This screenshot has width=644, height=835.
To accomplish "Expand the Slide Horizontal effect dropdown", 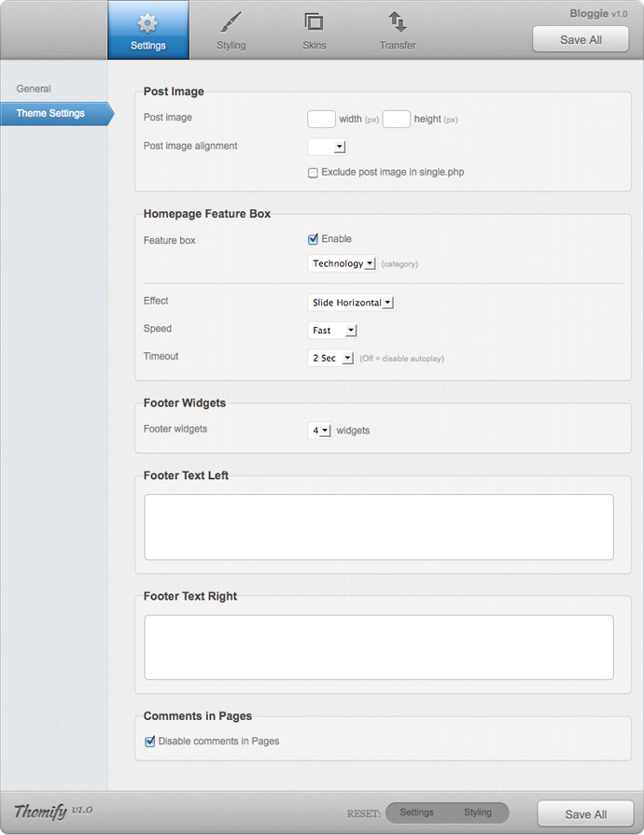I will (351, 303).
